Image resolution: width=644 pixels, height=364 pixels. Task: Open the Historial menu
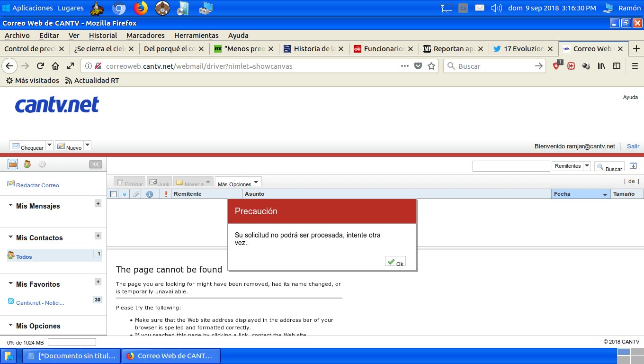click(x=103, y=36)
